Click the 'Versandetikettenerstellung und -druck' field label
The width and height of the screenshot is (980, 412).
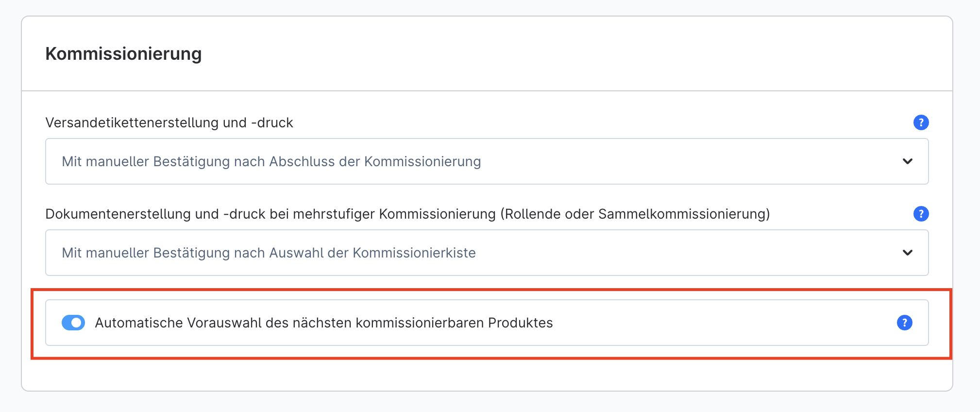click(x=169, y=122)
